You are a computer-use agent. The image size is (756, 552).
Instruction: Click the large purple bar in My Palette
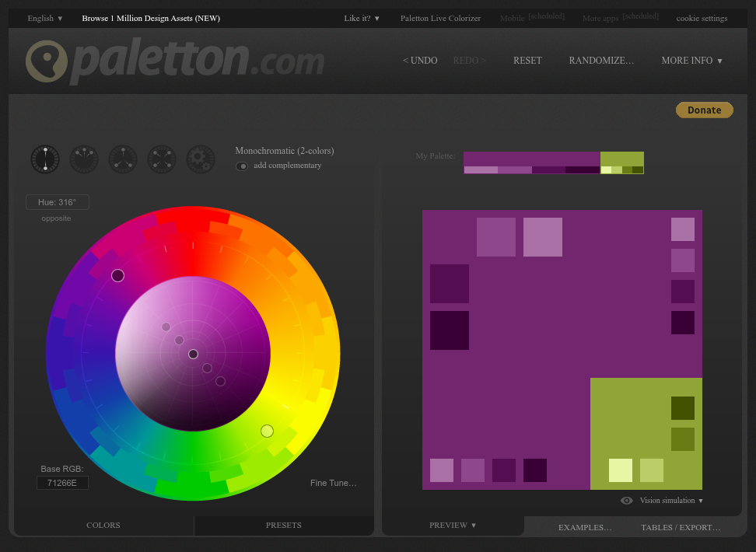[x=532, y=159]
